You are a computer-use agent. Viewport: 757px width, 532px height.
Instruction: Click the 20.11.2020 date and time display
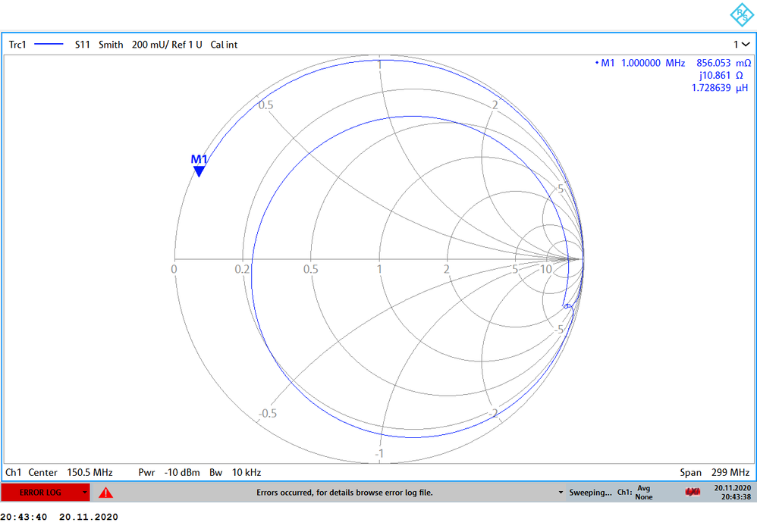[x=733, y=493]
